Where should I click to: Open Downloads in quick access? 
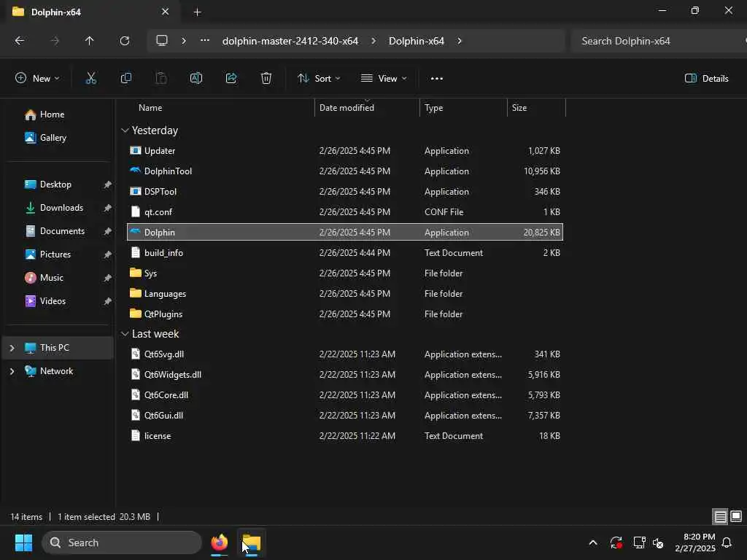[58, 208]
